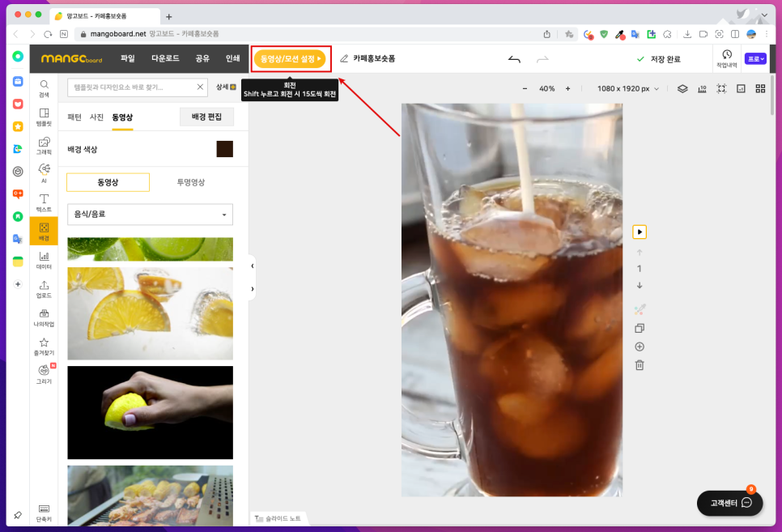Open the AI tool panel
The image size is (782, 532).
point(44,173)
